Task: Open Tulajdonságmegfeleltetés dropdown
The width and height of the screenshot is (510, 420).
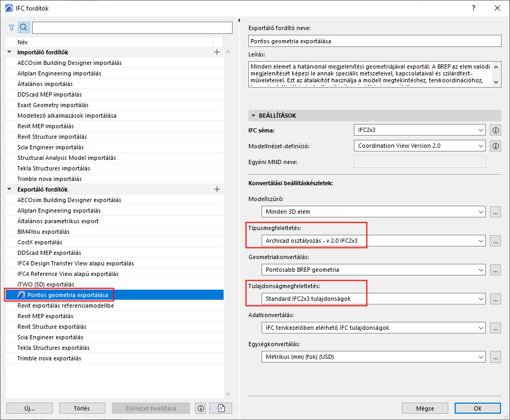Action: click(373, 299)
